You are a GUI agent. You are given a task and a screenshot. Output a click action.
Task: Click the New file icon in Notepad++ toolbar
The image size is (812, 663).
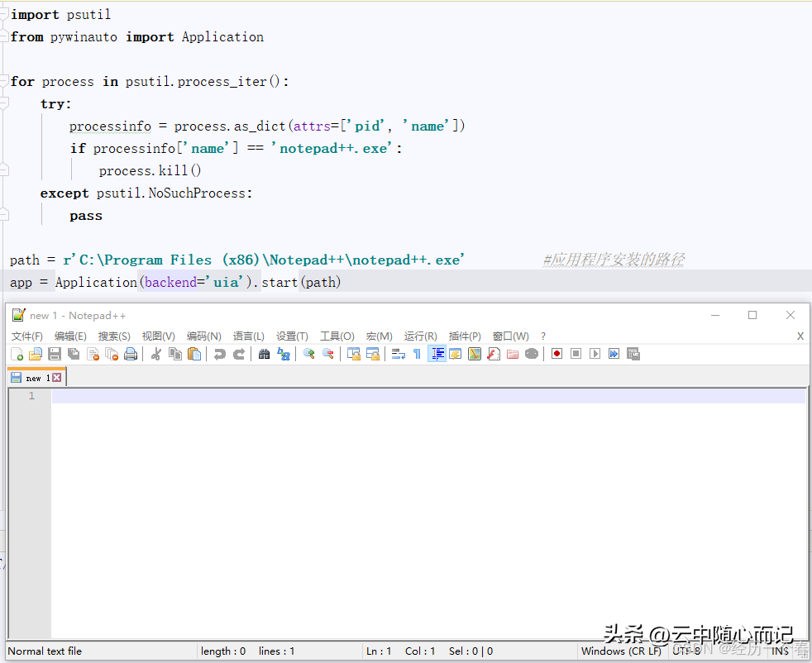(x=17, y=354)
